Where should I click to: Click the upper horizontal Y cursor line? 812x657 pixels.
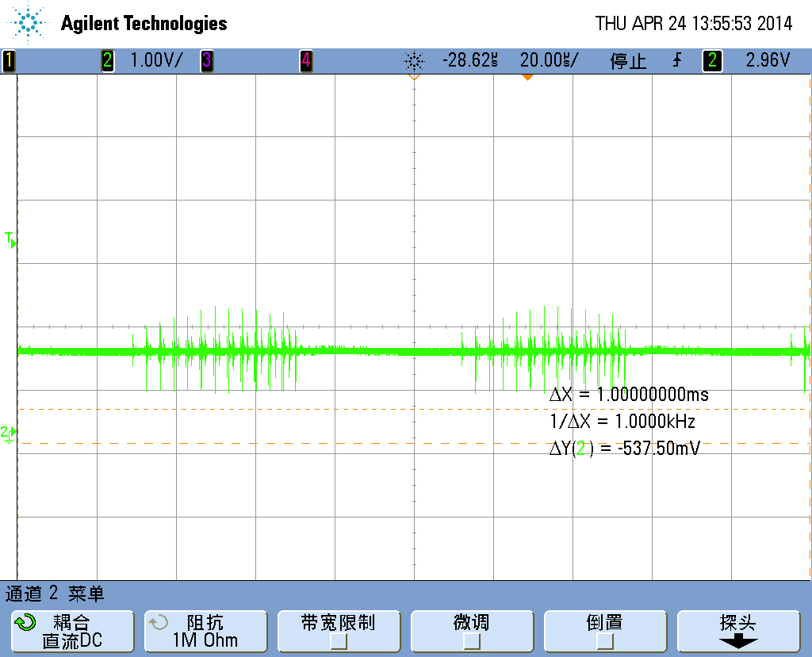click(414, 409)
